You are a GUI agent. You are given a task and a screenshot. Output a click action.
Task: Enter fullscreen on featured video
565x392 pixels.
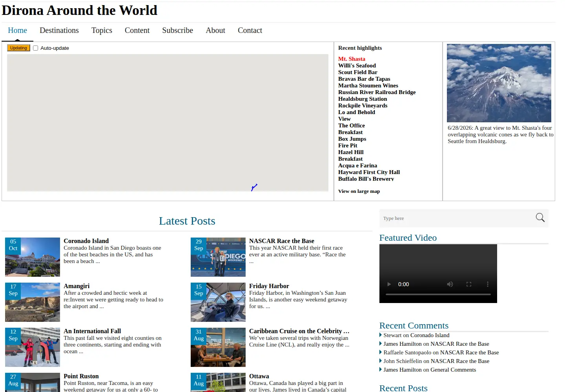(469, 284)
